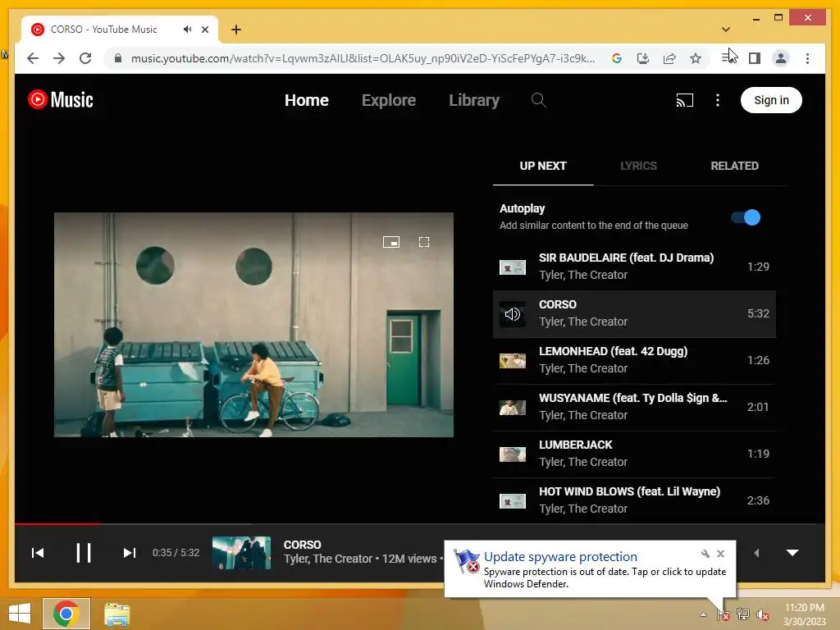
Task: Select CORSO row in the queue
Action: (x=634, y=314)
